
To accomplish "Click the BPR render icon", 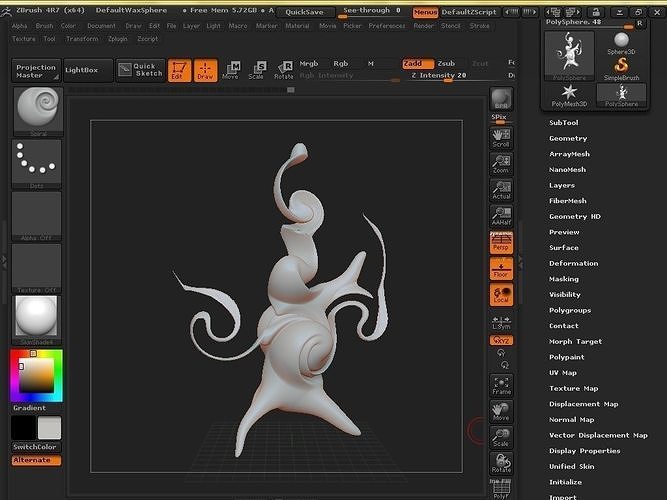I will tap(501, 99).
